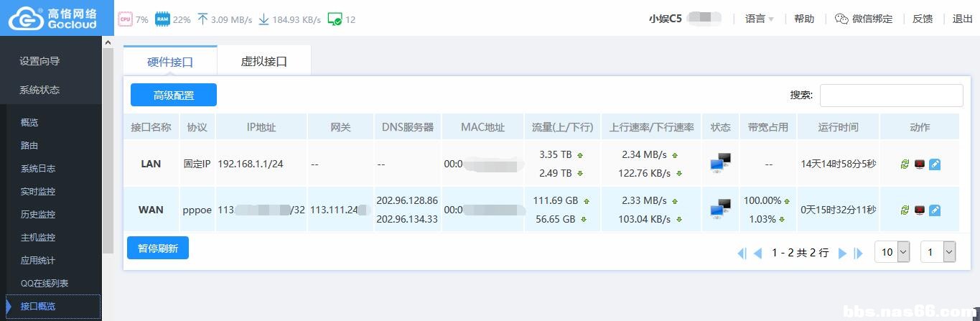Go to previous page of table

757,253
